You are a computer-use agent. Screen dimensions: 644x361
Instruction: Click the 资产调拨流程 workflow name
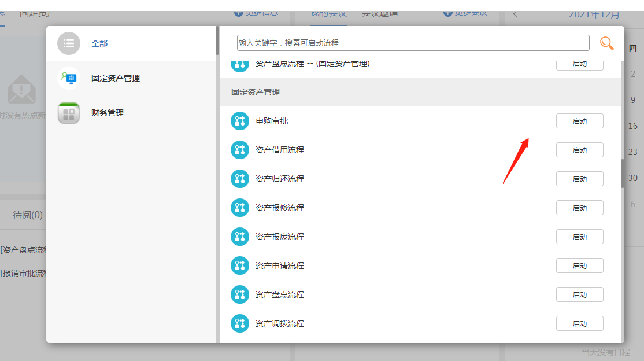click(x=280, y=323)
